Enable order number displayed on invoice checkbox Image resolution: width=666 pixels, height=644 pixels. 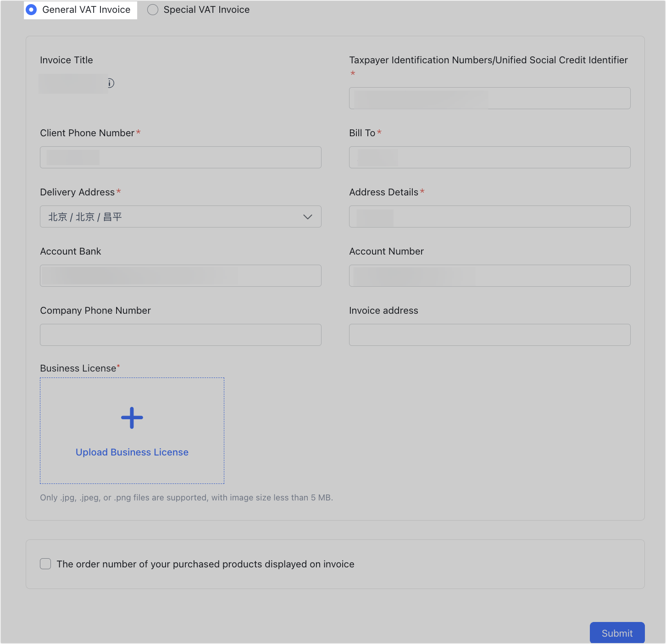[x=45, y=564]
